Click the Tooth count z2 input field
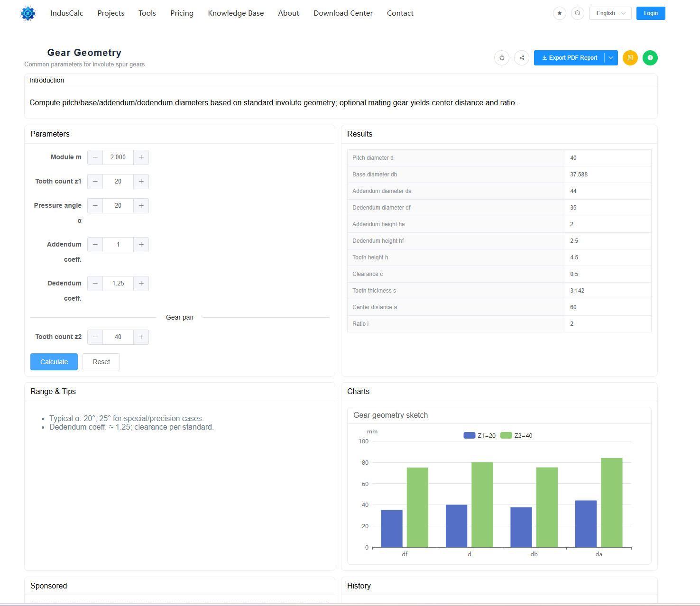This screenshot has height=606, width=700. (x=118, y=337)
